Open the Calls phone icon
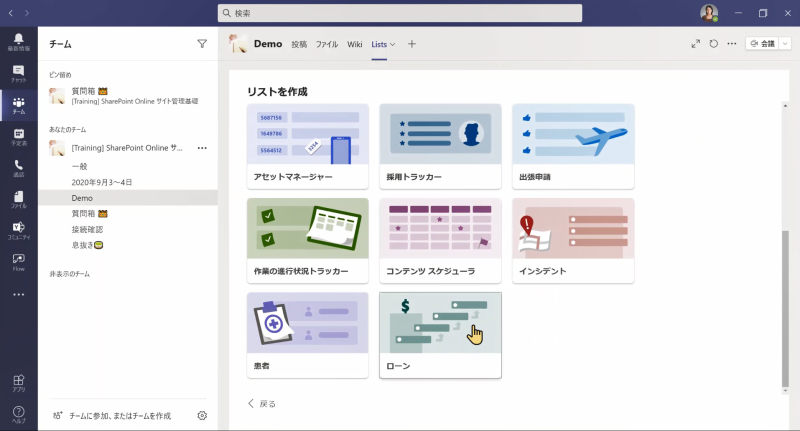 click(x=18, y=168)
